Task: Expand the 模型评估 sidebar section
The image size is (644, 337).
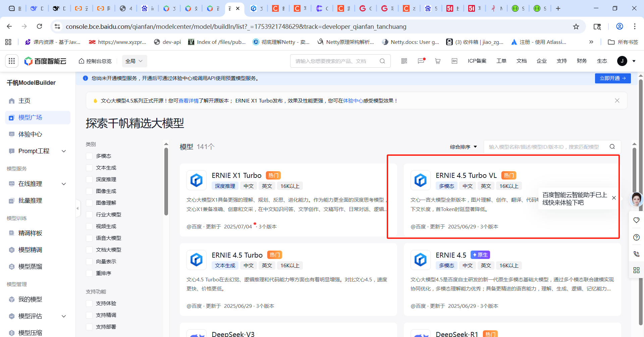Action: pos(64,316)
